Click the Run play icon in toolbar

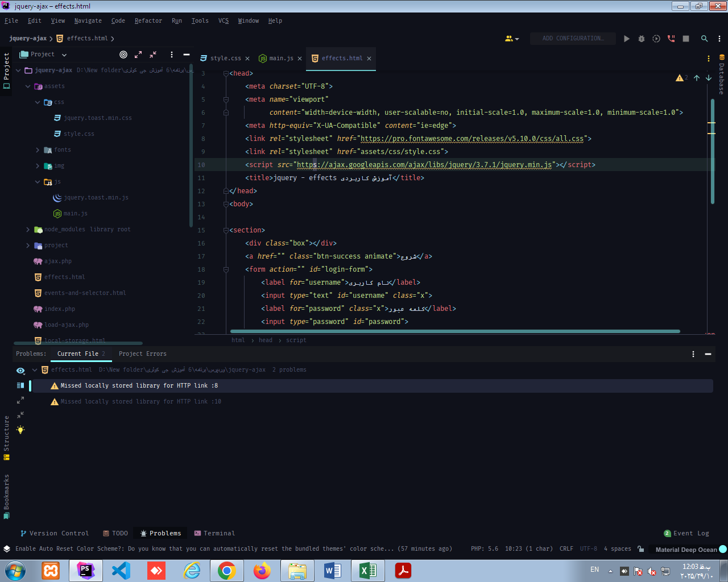(626, 39)
